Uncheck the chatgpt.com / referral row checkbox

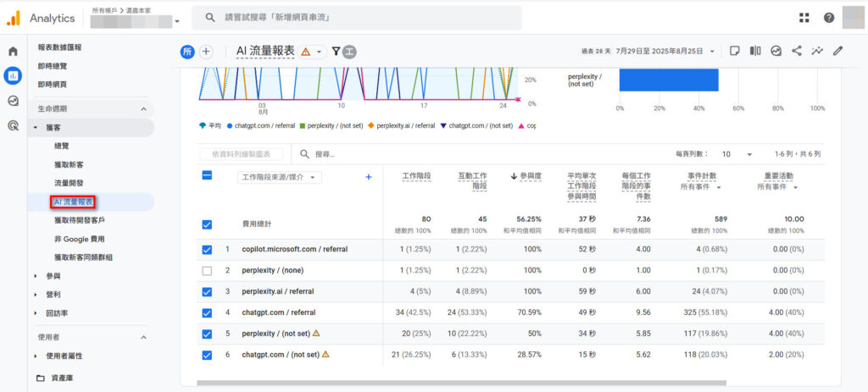pos(208,312)
